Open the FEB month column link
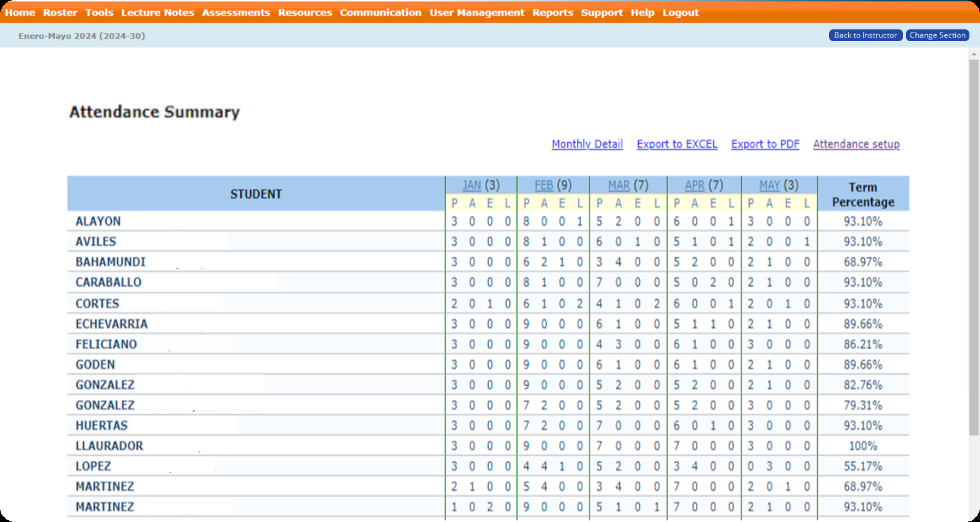Viewport: 980px width, 522px height. 543,185
